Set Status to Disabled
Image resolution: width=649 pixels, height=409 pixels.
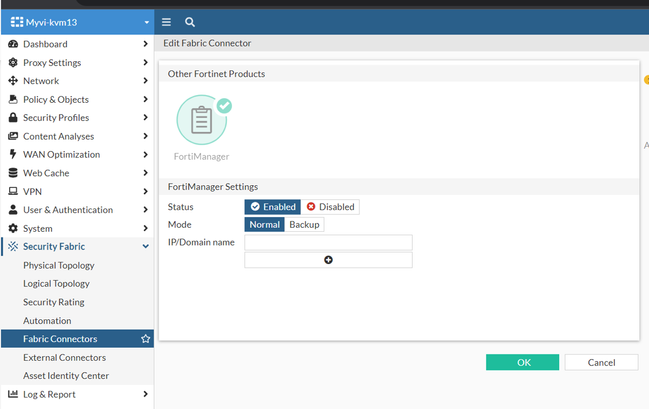click(x=330, y=207)
